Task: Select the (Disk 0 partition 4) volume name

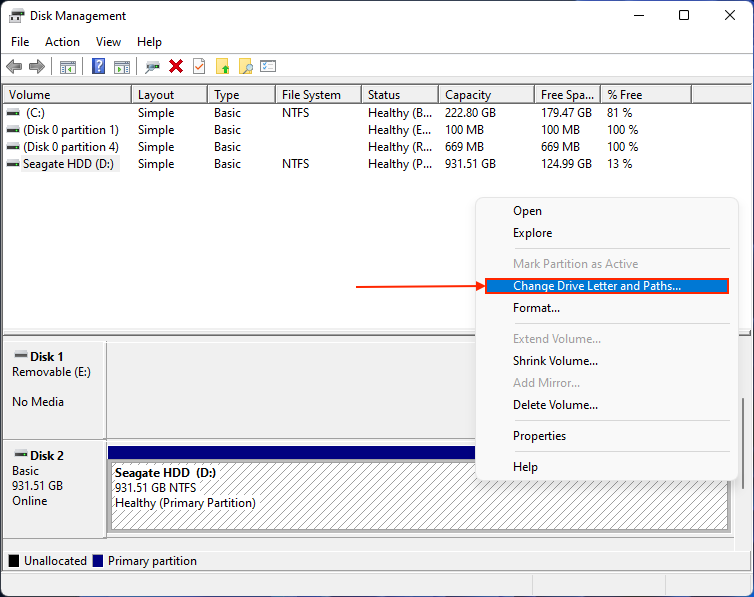Action: click(71, 147)
